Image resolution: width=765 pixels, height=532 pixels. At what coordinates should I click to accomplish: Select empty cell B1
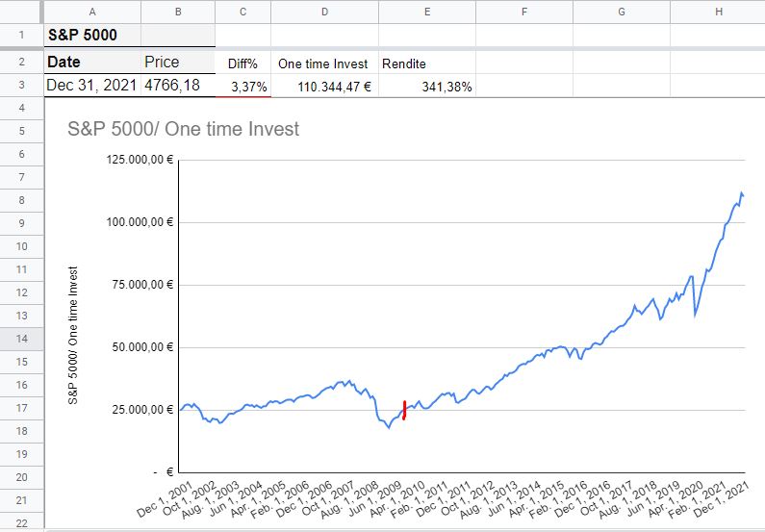click(x=178, y=35)
